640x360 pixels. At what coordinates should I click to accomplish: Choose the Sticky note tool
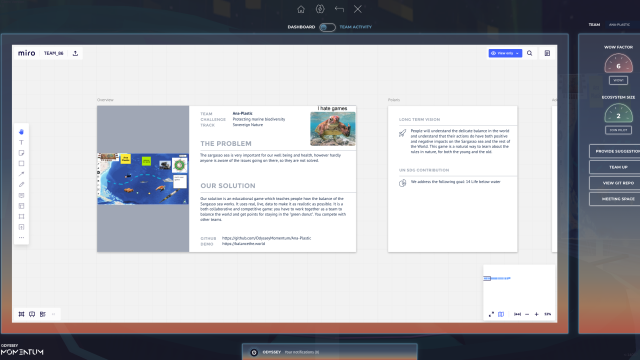coord(21,153)
